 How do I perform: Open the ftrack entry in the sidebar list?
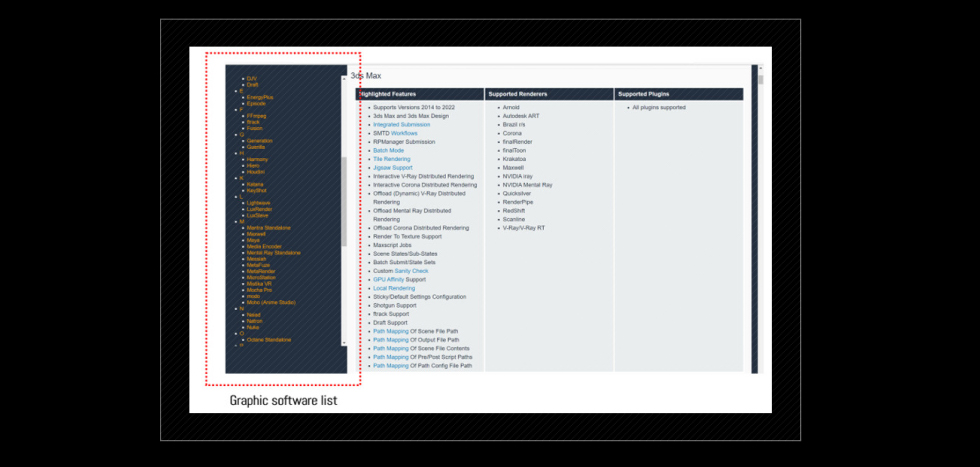253,122
